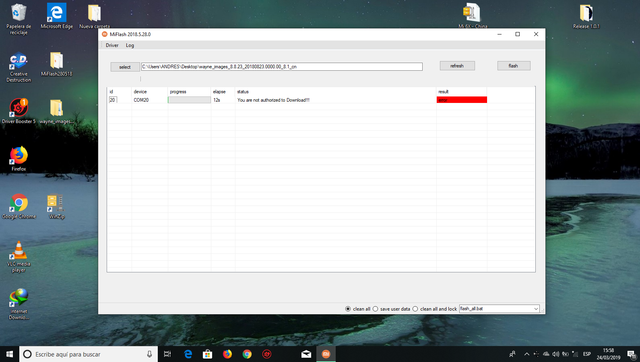Select the Driver Booster 5 desktop icon
Viewport: 640px width, 362px height.
(x=18, y=111)
